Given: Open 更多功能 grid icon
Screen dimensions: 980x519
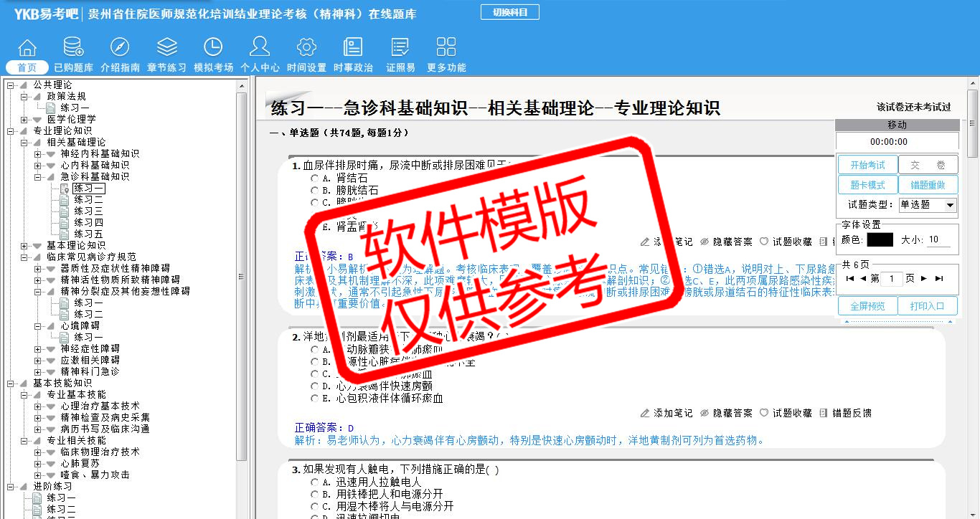Looking at the screenshot, I should click(446, 48).
